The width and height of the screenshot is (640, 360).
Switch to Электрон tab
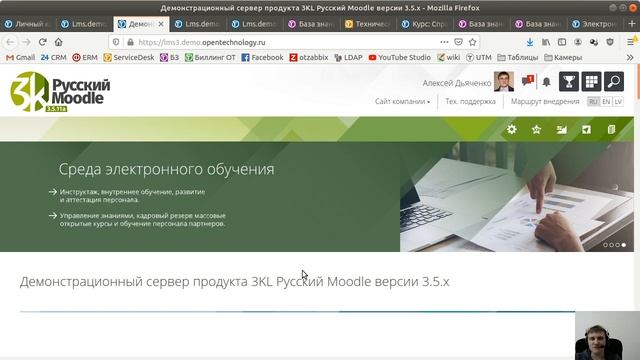click(595, 24)
